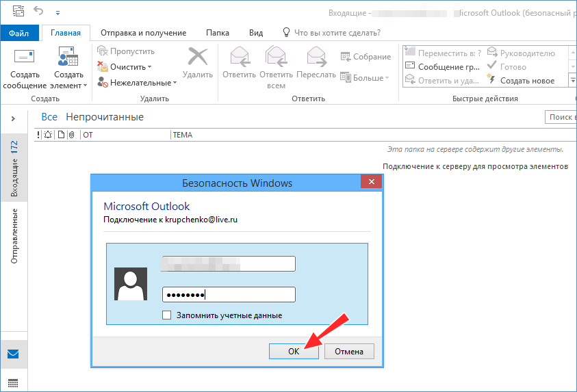The image size is (577, 392).
Task: Open Mail view via envelope sidebar icon
Action: (x=13, y=354)
